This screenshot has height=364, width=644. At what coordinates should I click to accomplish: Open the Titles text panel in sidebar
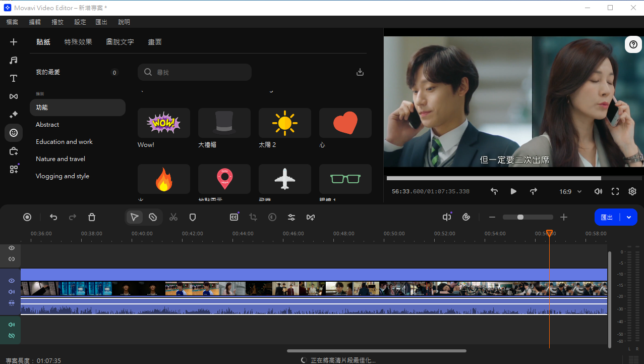click(14, 78)
